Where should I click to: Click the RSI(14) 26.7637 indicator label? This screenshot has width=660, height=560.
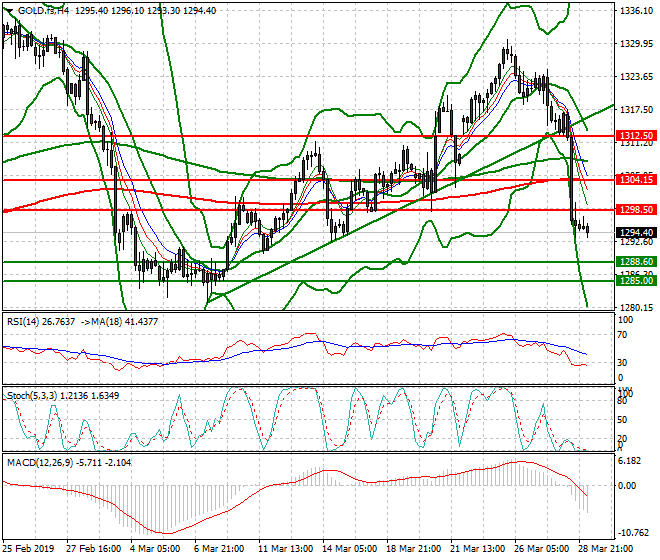41,322
